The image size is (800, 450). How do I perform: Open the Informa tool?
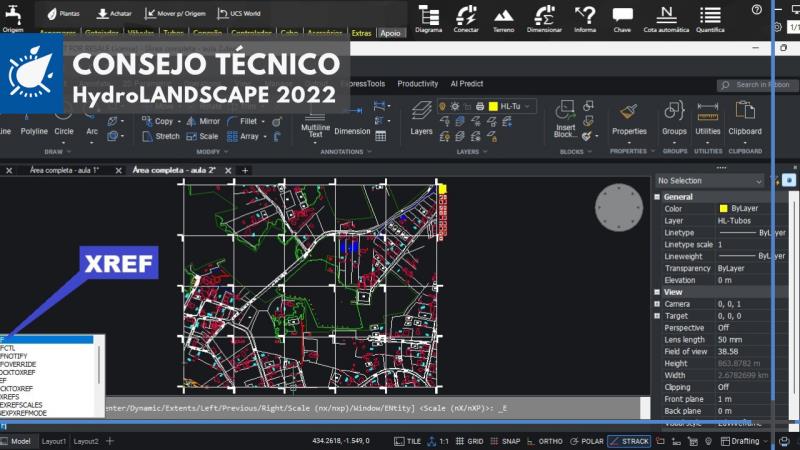click(585, 19)
